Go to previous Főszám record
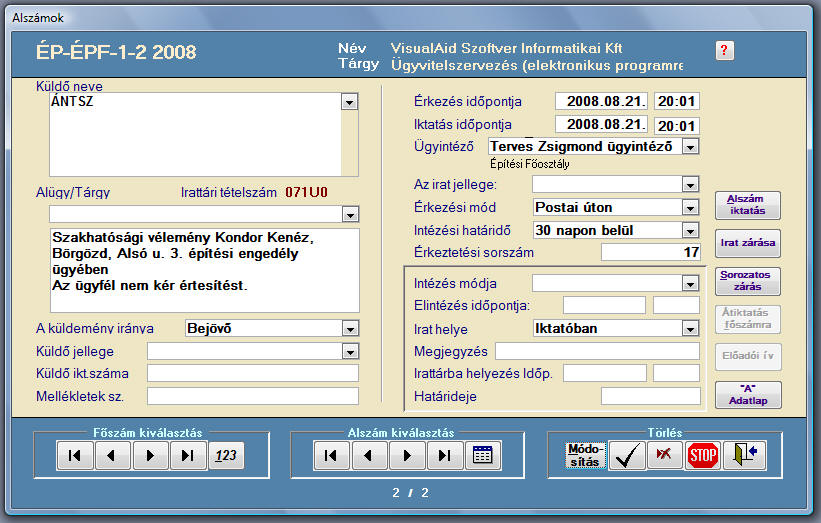This screenshot has width=821, height=523. tap(112, 455)
